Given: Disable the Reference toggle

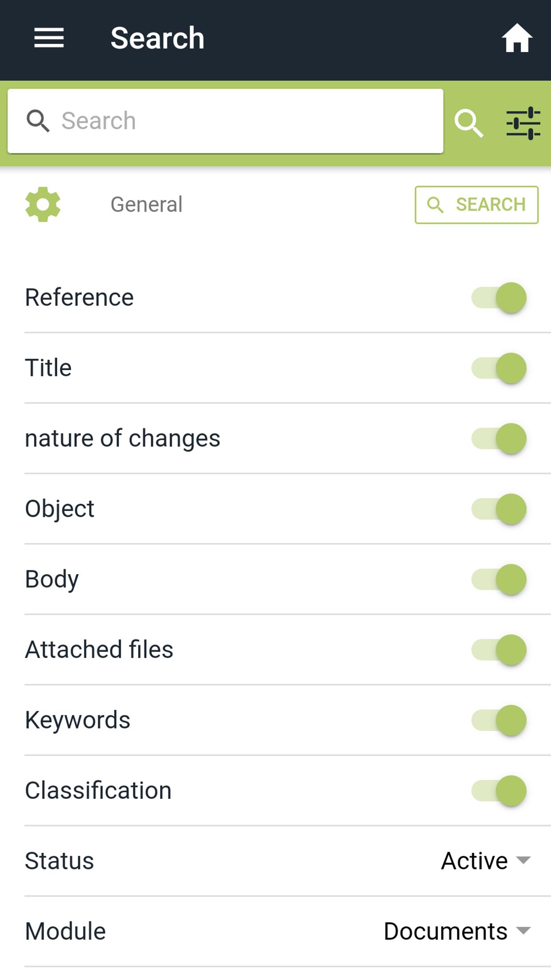Looking at the screenshot, I should (499, 297).
